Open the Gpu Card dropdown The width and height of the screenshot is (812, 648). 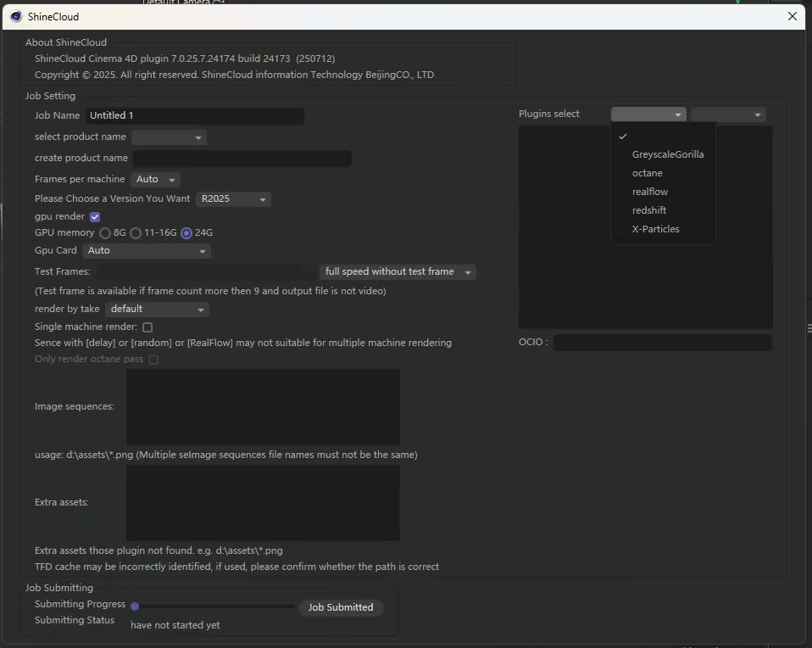pos(146,250)
